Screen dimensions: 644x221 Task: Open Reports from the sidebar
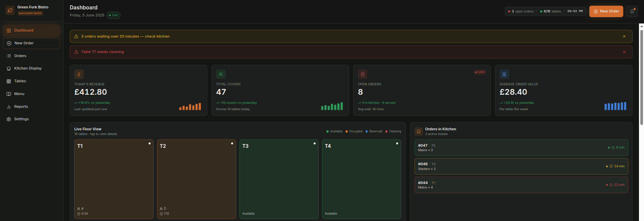pyautogui.click(x=32, y=106)
